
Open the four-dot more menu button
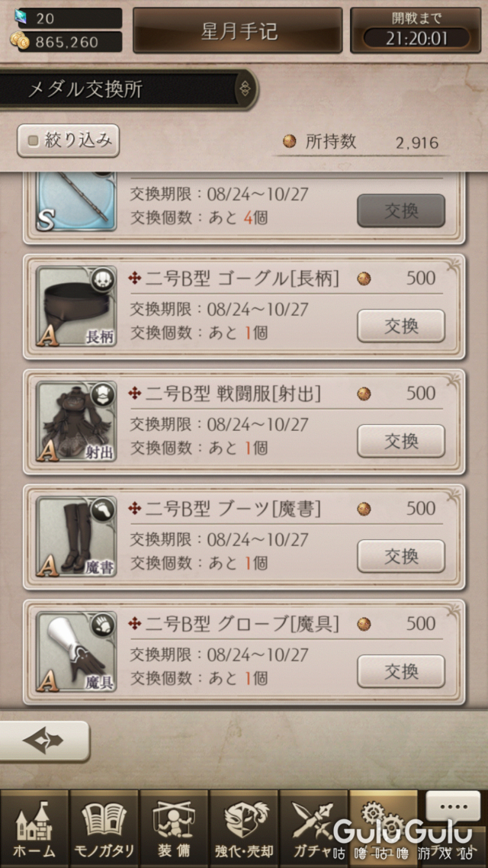453,806
